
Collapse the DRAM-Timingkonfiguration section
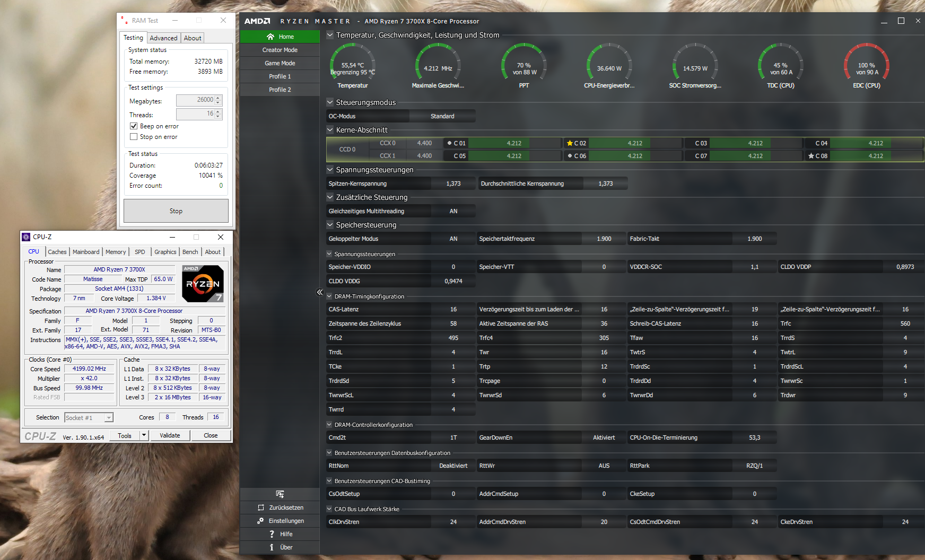(329, 296)
